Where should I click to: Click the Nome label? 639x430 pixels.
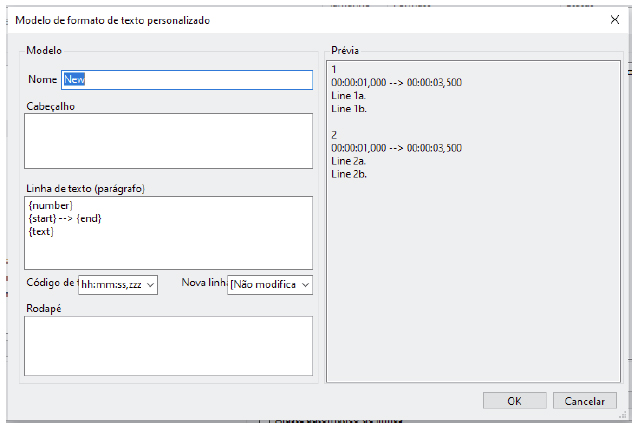(x=43, y=80)
